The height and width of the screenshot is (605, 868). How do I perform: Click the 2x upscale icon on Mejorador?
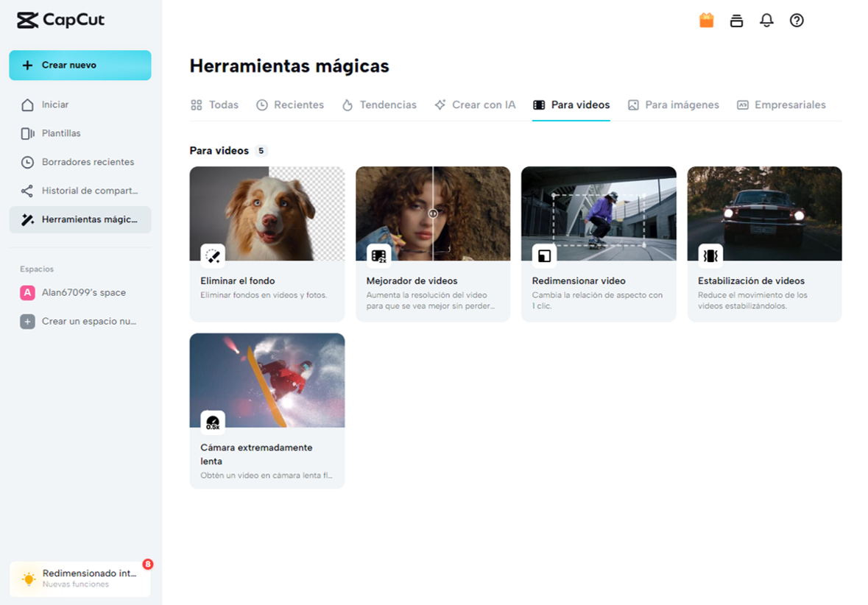378,255
